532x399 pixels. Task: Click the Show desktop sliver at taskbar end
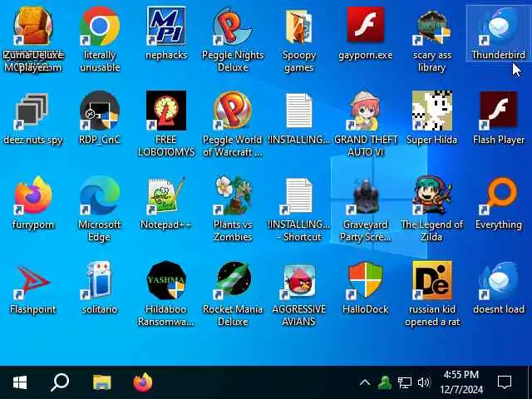pos(530,382)
